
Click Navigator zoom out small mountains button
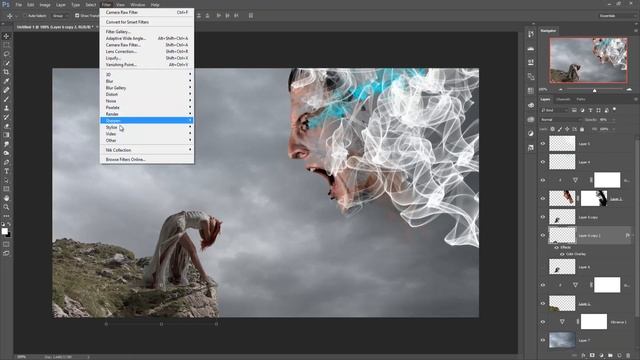point(561,89)
